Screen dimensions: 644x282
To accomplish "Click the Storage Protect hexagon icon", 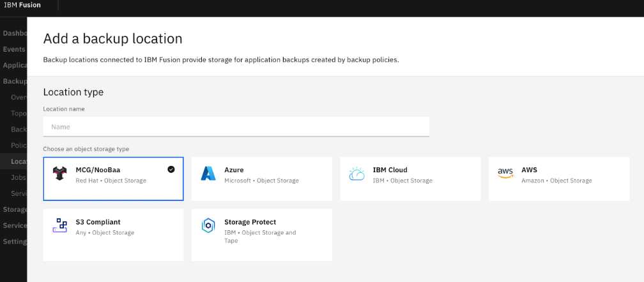I will click(208, 225).
